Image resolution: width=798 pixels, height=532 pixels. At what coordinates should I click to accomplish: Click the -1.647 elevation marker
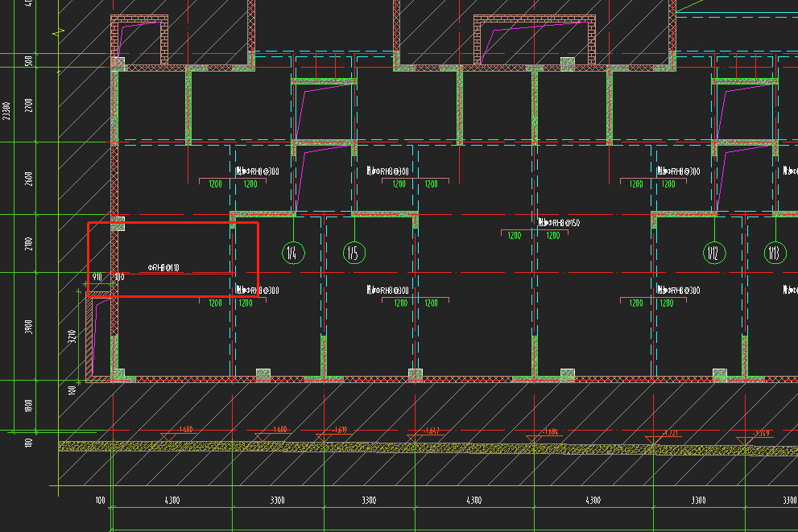pyautogui.click(x=430, y=431)
